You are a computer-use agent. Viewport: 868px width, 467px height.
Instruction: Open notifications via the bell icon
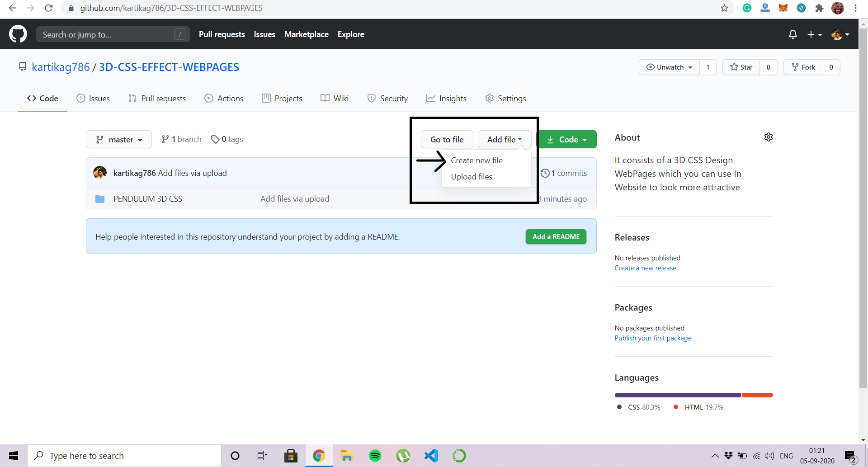tap(793, 34)
